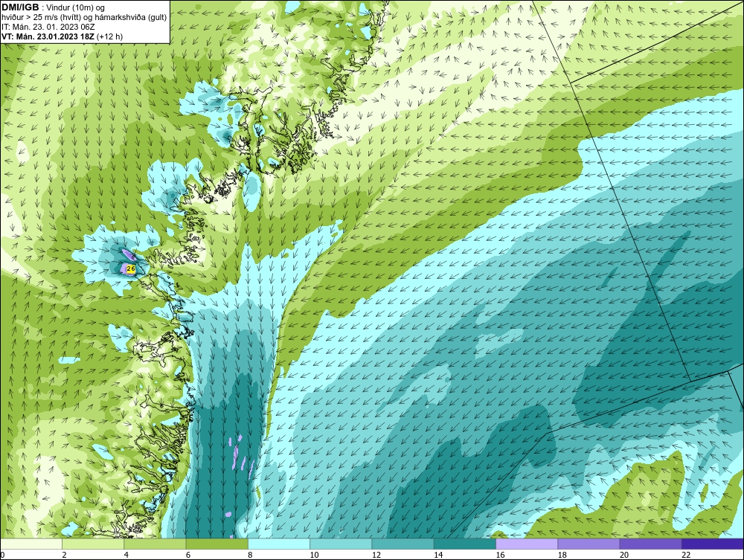The width and height of the screenshot is (744, 560).
Task: Click the '12' scale label
Action: 376,556
